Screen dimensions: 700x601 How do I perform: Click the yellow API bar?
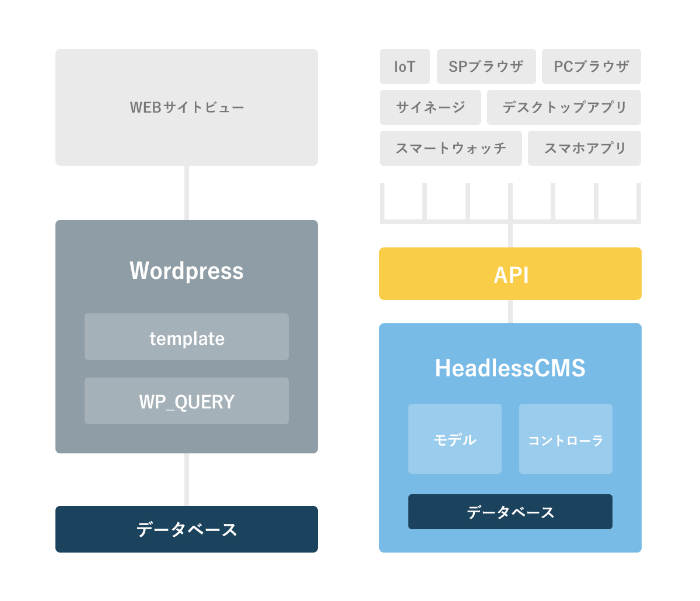[510, 274]
